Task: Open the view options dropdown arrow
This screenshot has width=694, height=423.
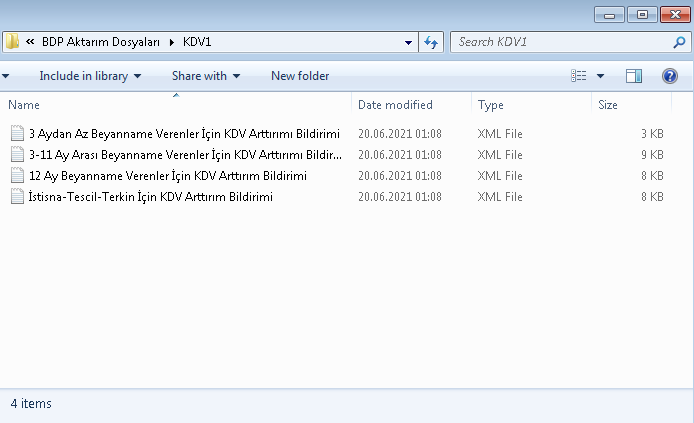Action: click(600, 76)
